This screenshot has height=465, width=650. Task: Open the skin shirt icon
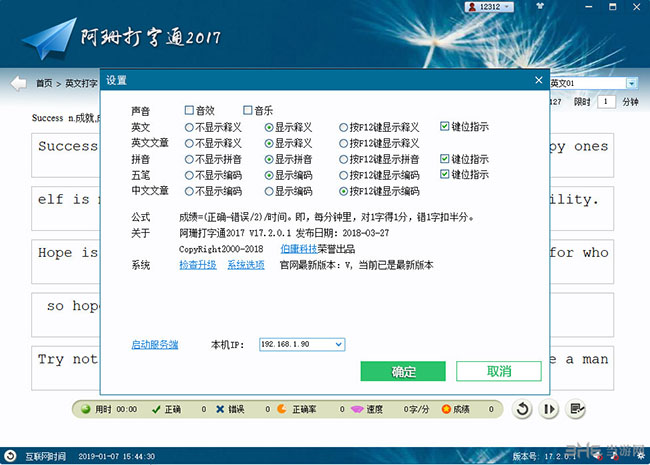[x=540, y=6]
